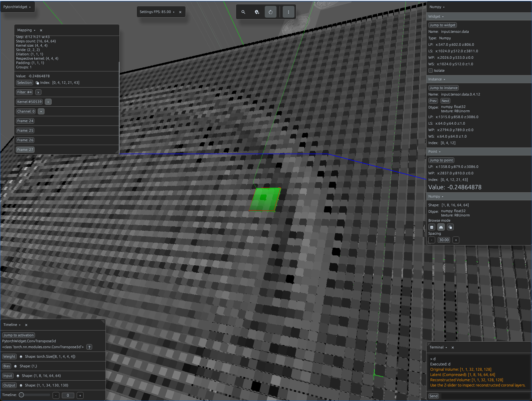Image resolution: width=532 pixels, height=401 pixels.
Task: Decrease the timeline value with minus button
Action: (x=56, y=395)
